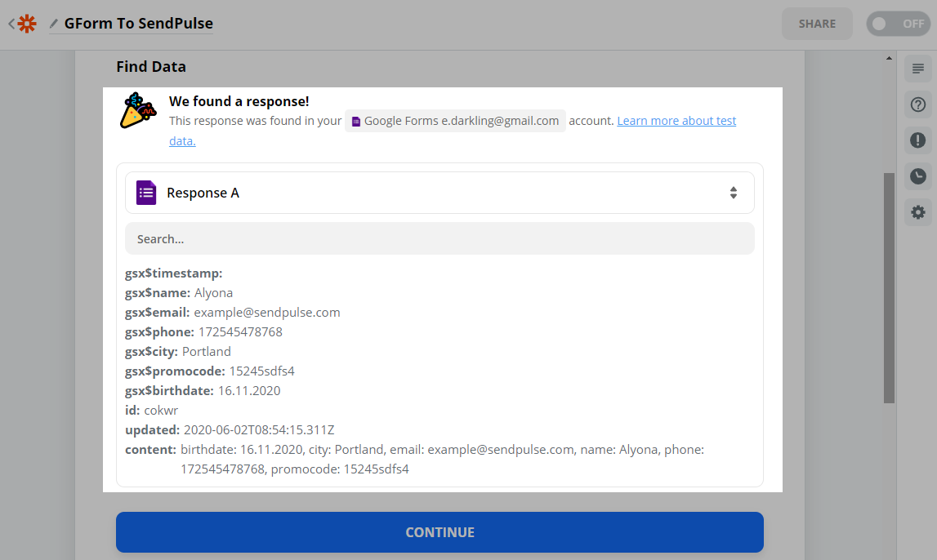937x560 pixels.
Task: Open the Response A dropdown
Action: (439, 193)
